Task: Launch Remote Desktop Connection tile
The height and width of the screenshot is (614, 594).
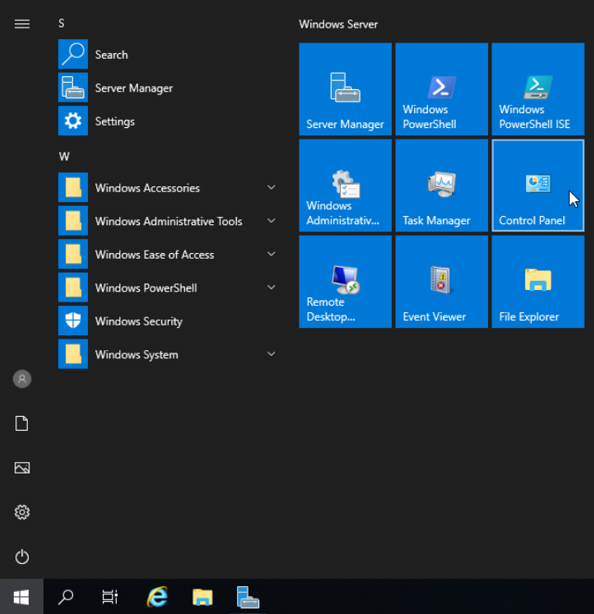Action: pyautogui.click(x=345, y=282)
